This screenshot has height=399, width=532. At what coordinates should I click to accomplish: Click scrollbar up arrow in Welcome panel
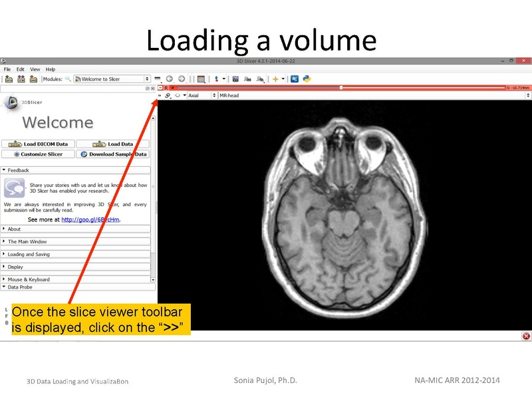pyautogui.click(x=153, y=118)
